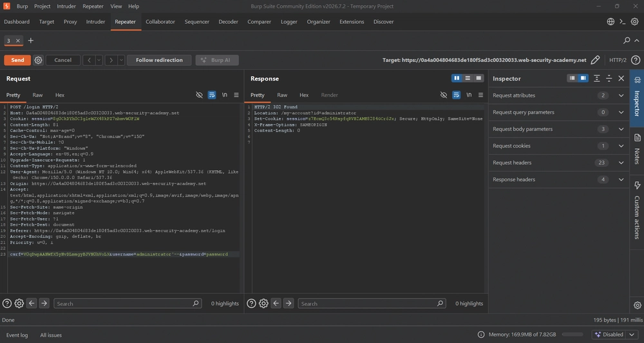Toggle line wrap in Response panel
The height and width of the screenshot is (343, 644).
(457, 95)
